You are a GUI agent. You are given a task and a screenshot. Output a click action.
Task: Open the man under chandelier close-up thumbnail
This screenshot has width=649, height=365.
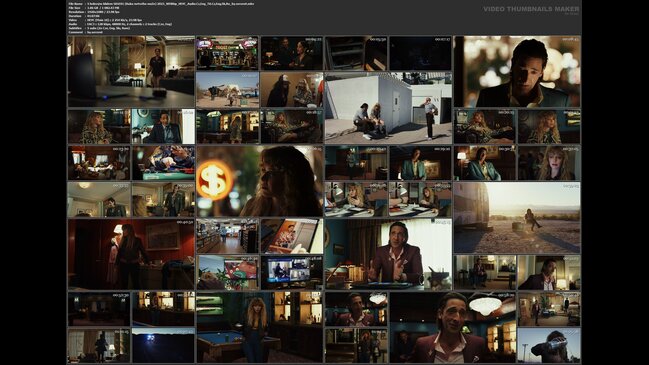[453, 327]
